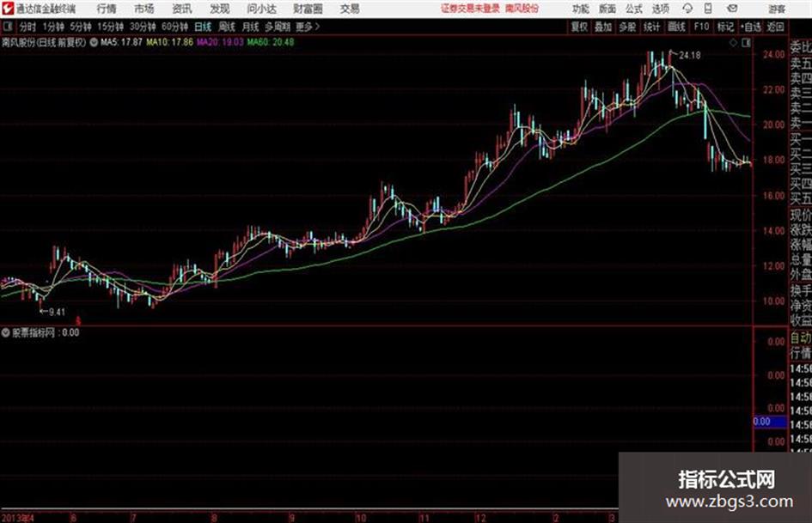Click the 证券交易未登录 login link

coord(470,9)
